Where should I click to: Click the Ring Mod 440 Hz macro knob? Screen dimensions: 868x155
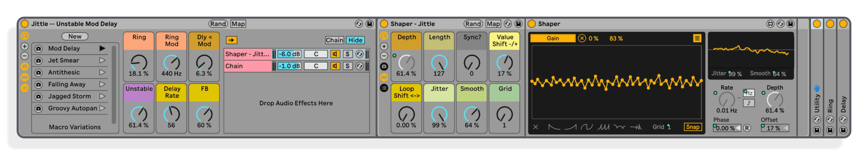tap(172, 63)
